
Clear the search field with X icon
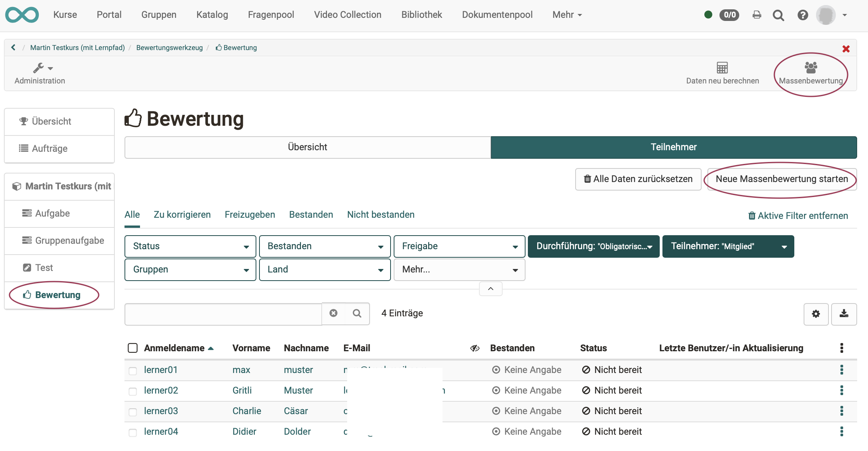click(334, 313)
